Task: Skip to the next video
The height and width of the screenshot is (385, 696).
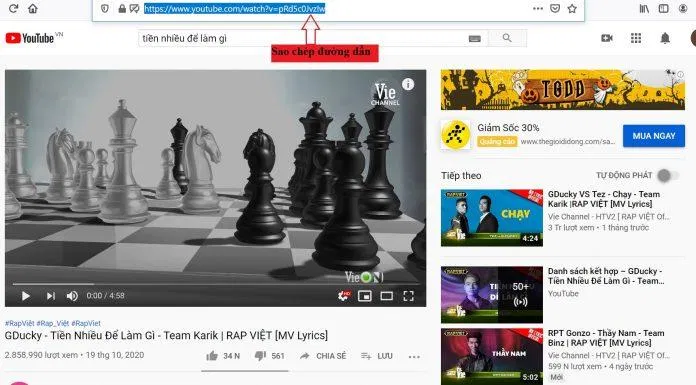Action: pyautogui.click(x=51, y=296)
